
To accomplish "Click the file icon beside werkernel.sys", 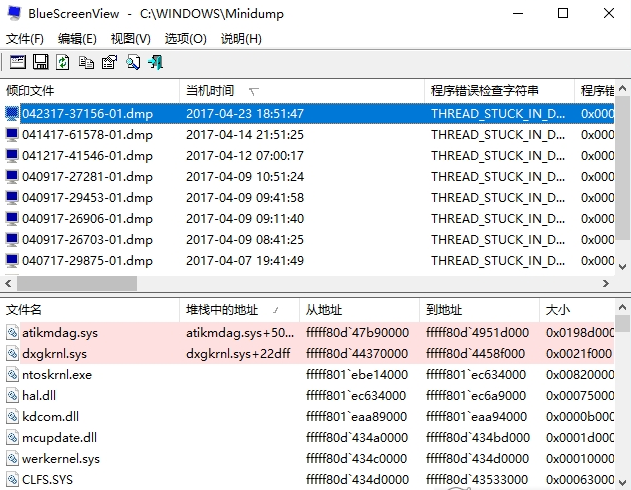I will (12, 458).
